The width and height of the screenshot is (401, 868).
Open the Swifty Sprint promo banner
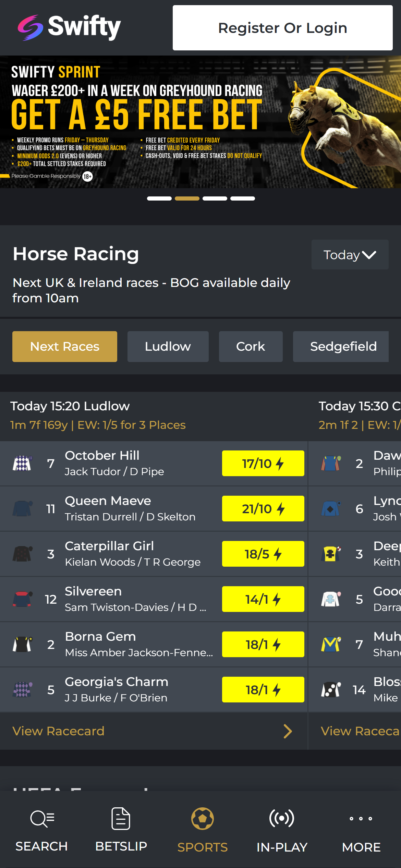tap(200, 122)
